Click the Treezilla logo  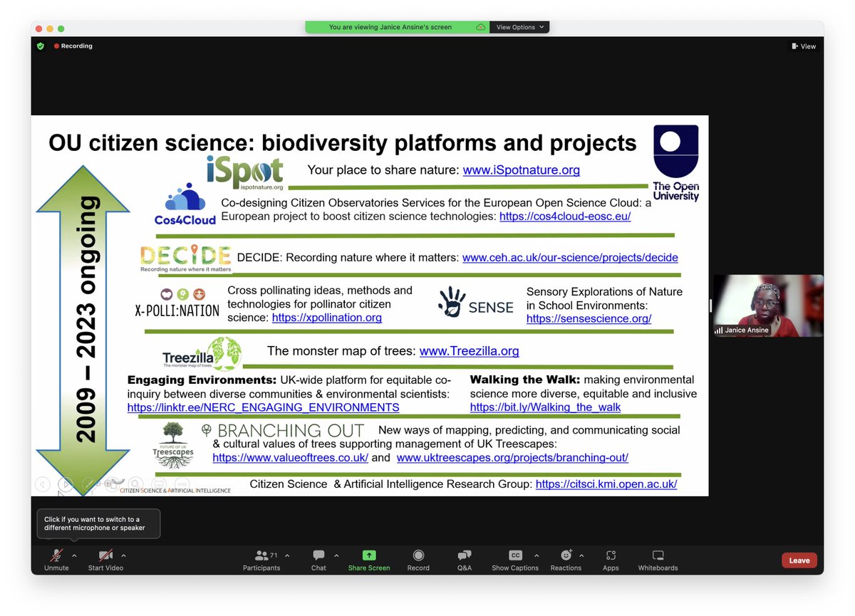(202, 354)
